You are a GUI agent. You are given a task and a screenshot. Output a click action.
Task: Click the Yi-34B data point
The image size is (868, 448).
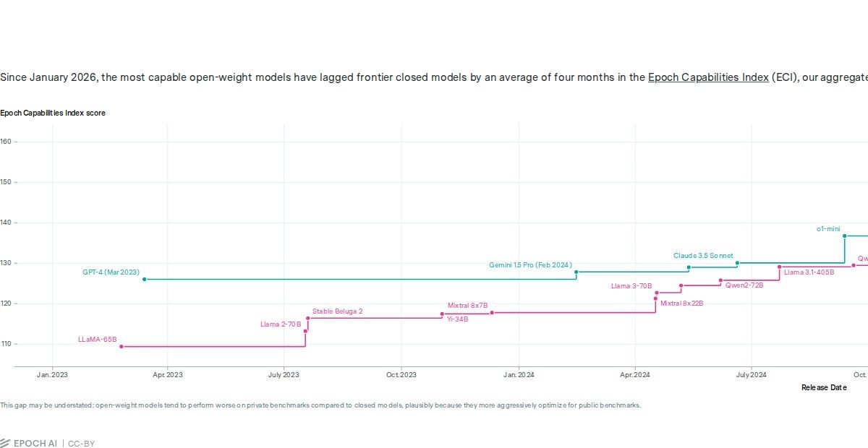point(442,314)
